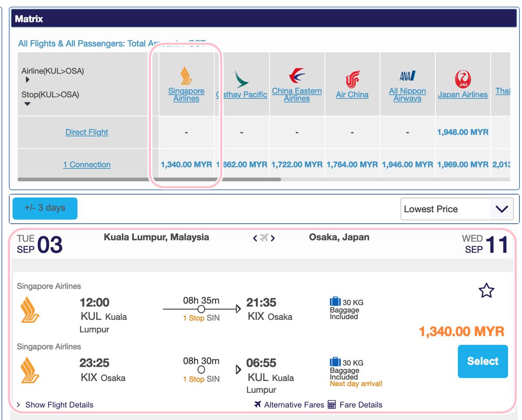
Task: Filter by Direct Flight row link
Action: point(87,132)
